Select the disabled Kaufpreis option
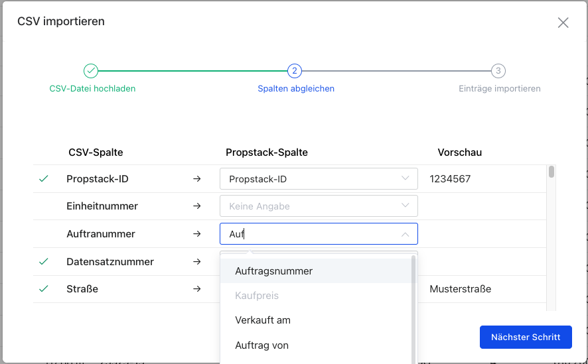588x364 pixels. click(257, 296)
